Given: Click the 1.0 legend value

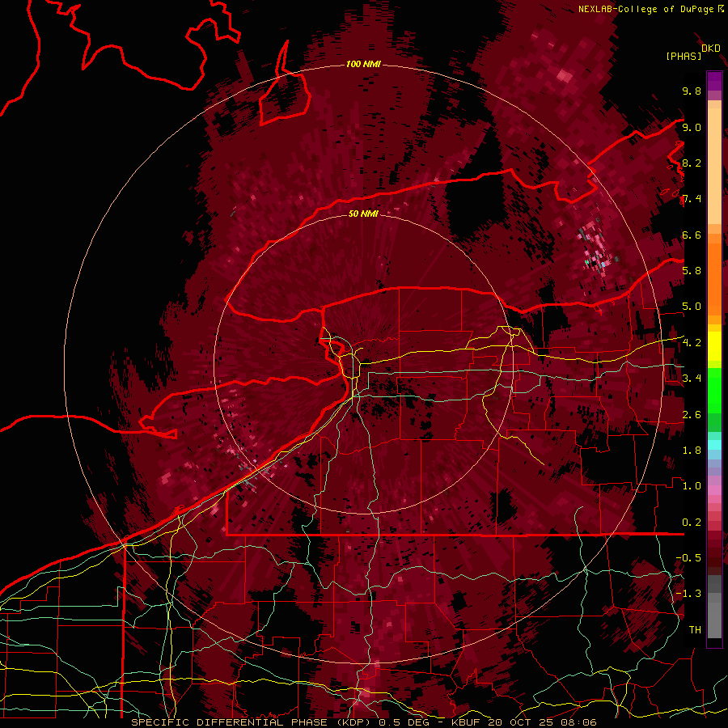Looking at the screenshot, I should [x=692, y=486].
